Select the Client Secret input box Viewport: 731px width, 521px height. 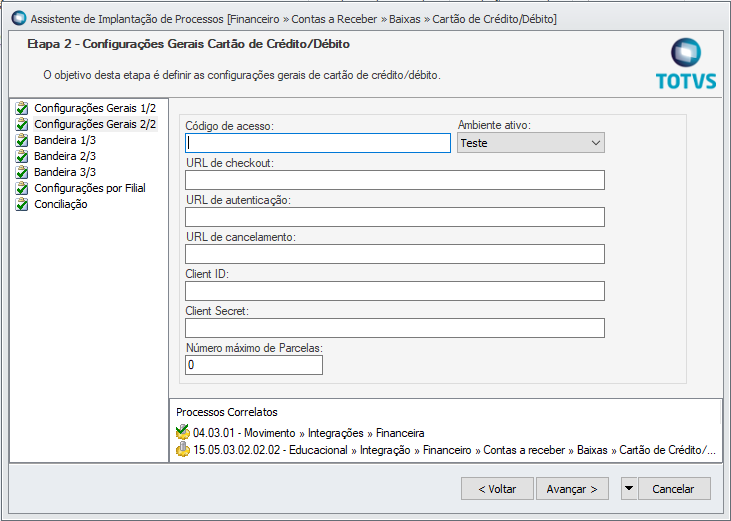point(395,328)
